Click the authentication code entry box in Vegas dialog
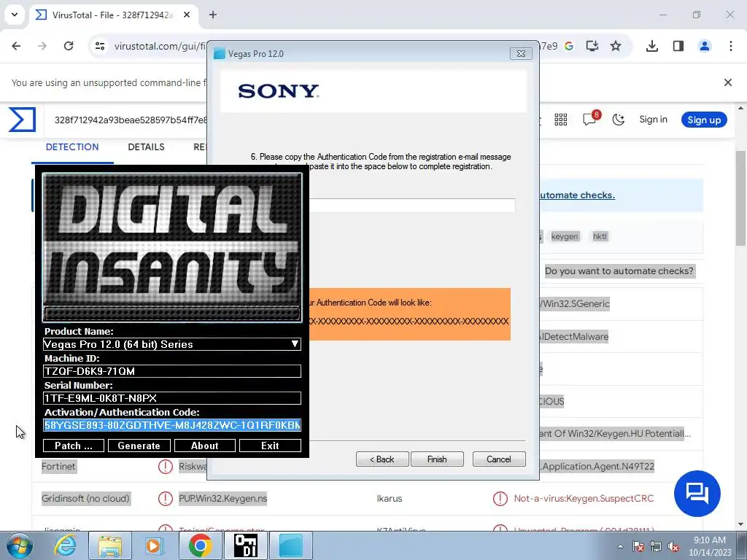747x560 pixels. click(x=412, y=206)
